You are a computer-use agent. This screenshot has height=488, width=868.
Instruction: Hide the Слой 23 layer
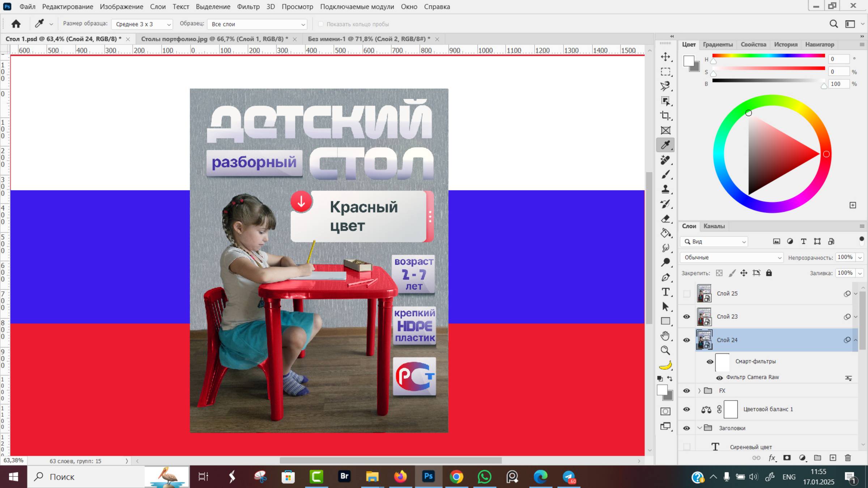(x=687, y=316)
